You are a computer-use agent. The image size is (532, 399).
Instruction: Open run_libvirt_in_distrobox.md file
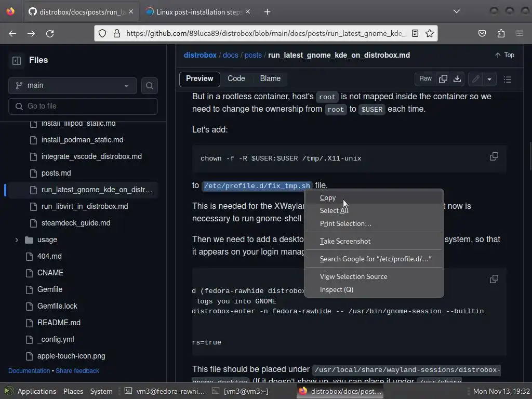[x=85, y=206]
